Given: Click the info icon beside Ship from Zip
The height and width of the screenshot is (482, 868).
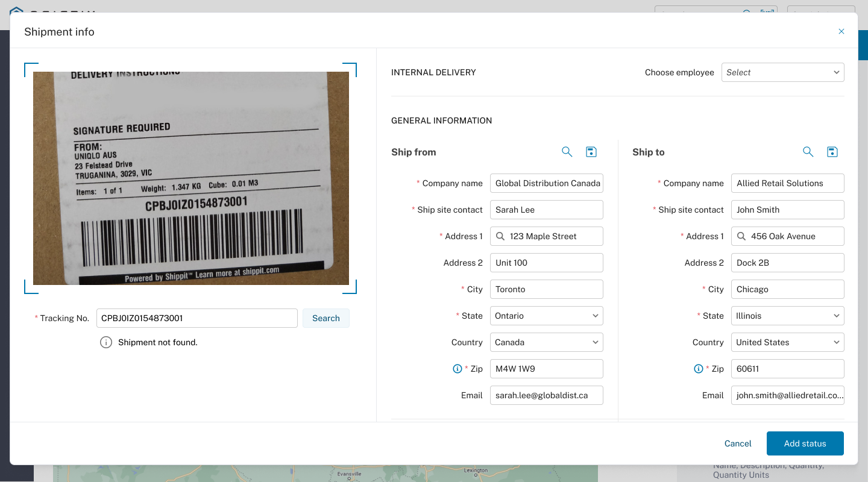Looking at the screenshot, I should point(457,369).
